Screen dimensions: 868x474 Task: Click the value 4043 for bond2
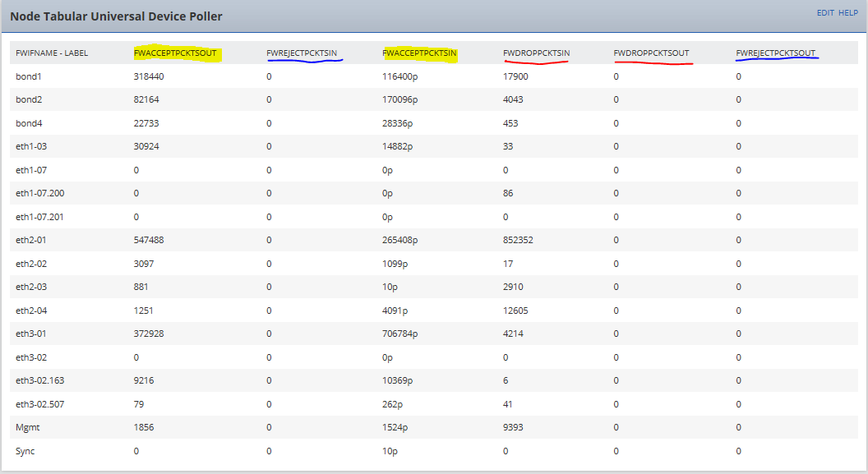[x=513, y=99]
